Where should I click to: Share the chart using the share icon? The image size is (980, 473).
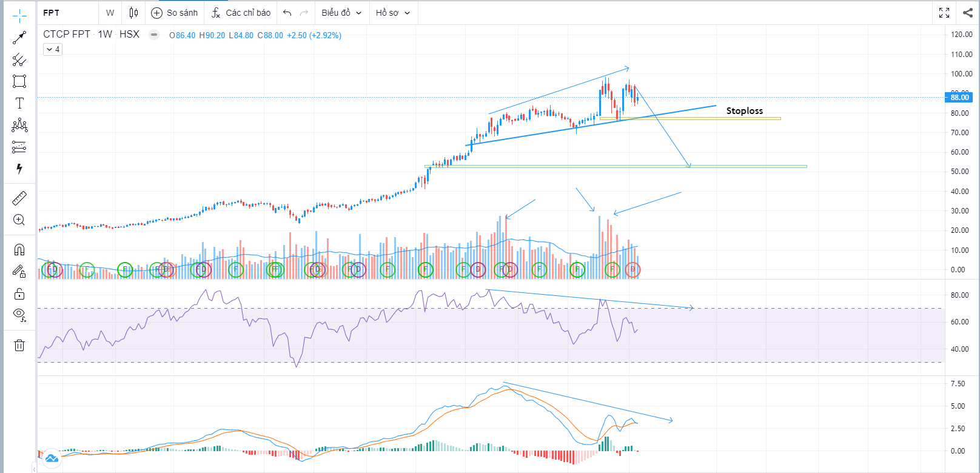(x=967, y=13)
